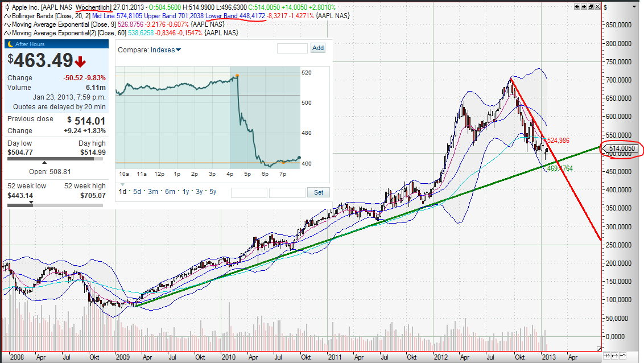Select the 3m chart period
The height and width of the screenshot is (363, 644).
tap(152, 192)
